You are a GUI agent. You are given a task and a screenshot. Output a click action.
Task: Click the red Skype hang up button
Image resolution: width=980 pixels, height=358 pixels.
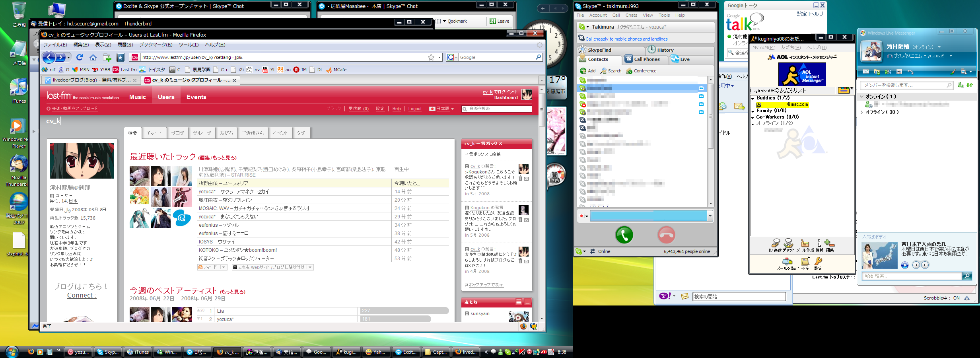tap(666, 235)
